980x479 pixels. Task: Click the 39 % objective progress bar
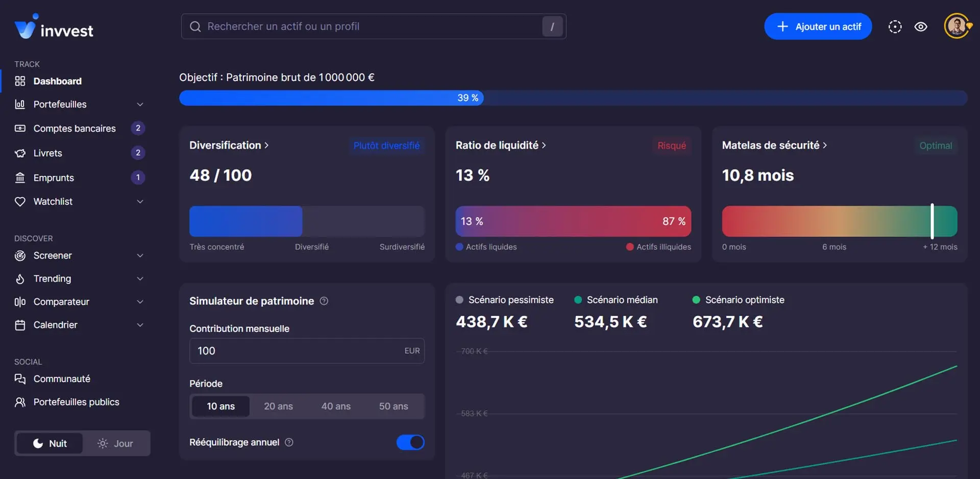click(467, 98)
